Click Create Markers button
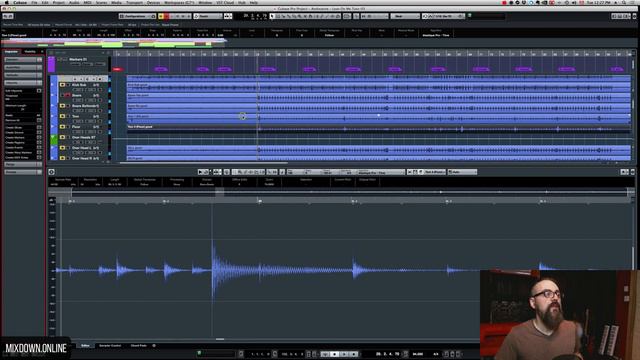Viewport: 640px width, 360px height. tap(39, 138)
